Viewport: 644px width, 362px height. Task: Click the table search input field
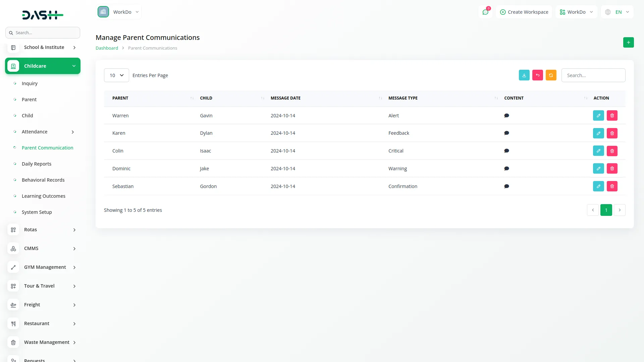(x=593, y=75)
